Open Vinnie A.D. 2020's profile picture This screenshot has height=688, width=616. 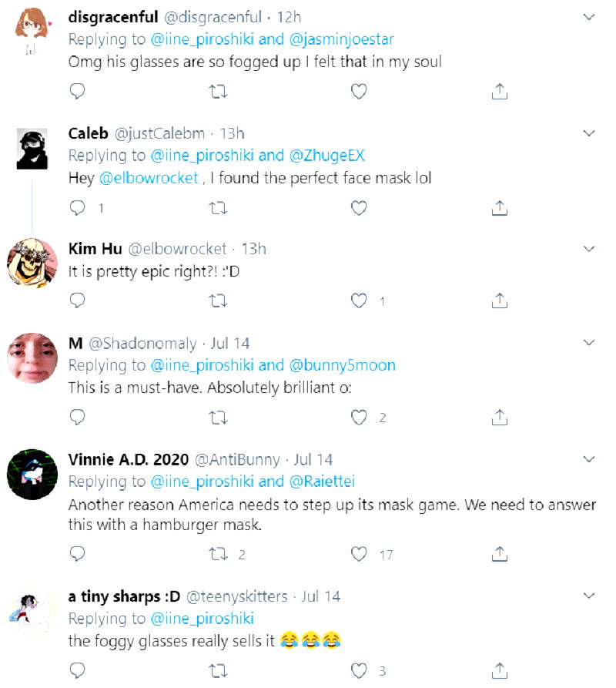pos(32,475)
